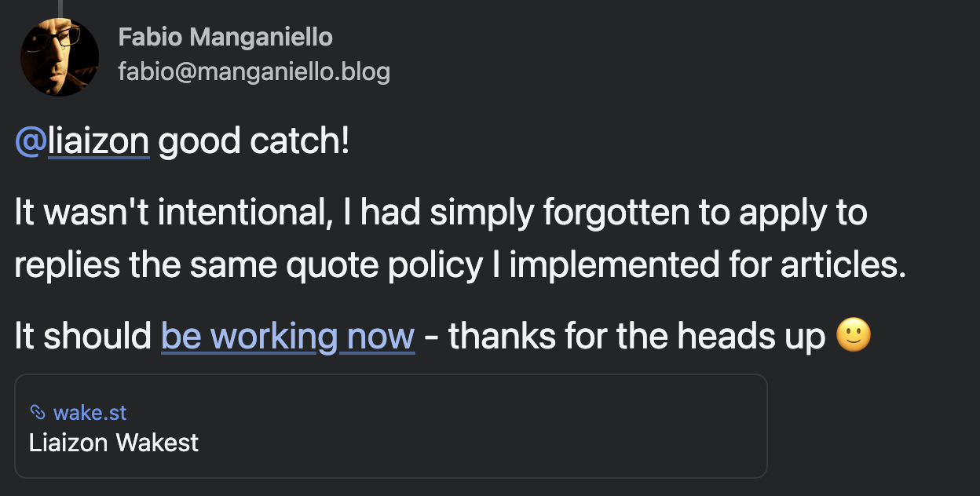Click the "It should" text before the link

click(x=82, y=337)
